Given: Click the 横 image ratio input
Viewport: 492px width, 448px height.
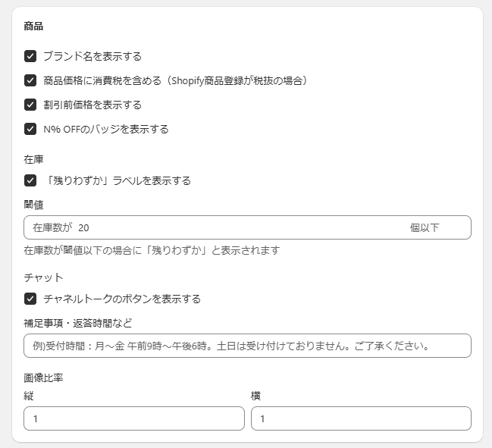Looking at the screenshot, I should tap(361, 418).
